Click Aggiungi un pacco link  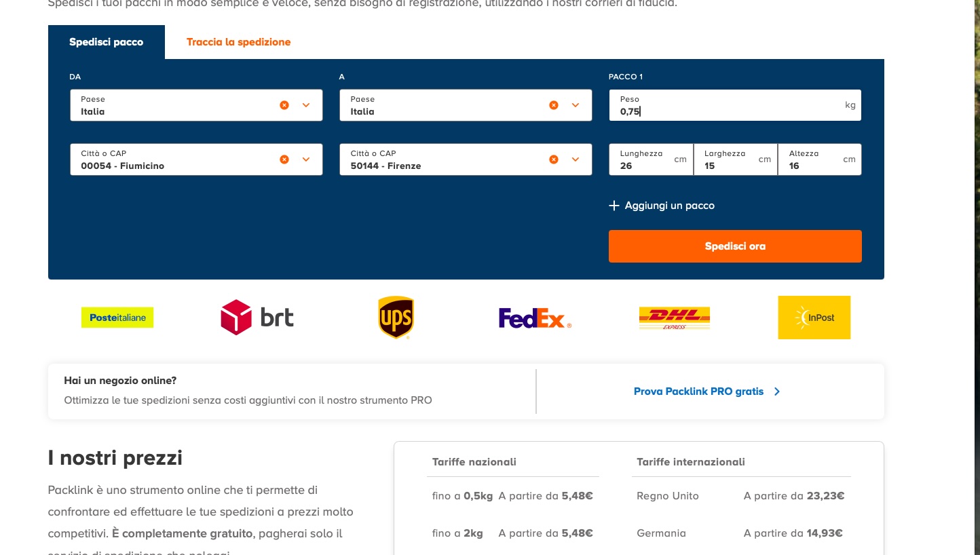pos(662,206)
